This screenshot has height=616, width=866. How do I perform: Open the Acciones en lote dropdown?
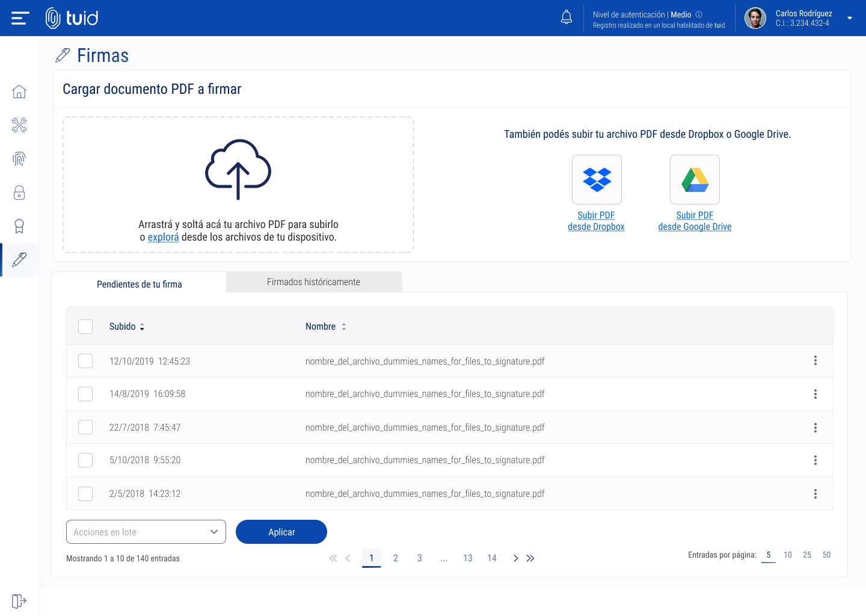146,532
